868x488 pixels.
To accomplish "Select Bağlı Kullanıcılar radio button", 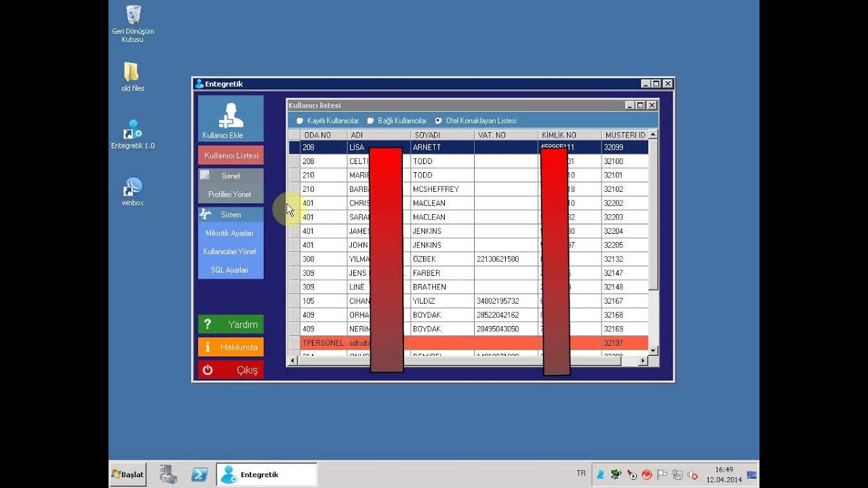I will coord(370,121).
